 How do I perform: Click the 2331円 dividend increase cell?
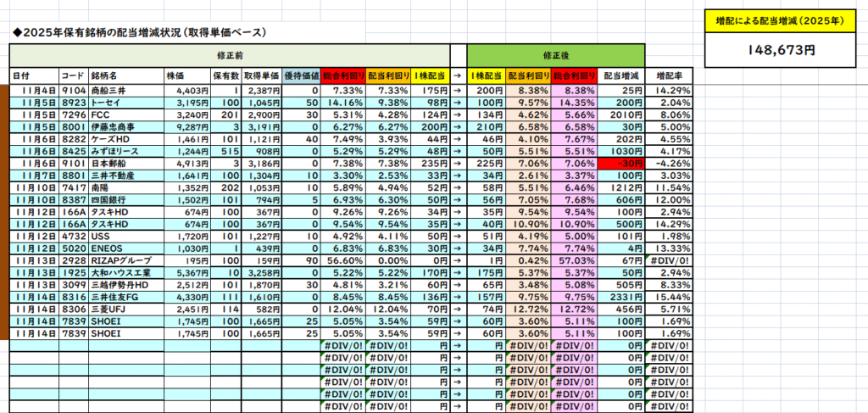[620, 298]
